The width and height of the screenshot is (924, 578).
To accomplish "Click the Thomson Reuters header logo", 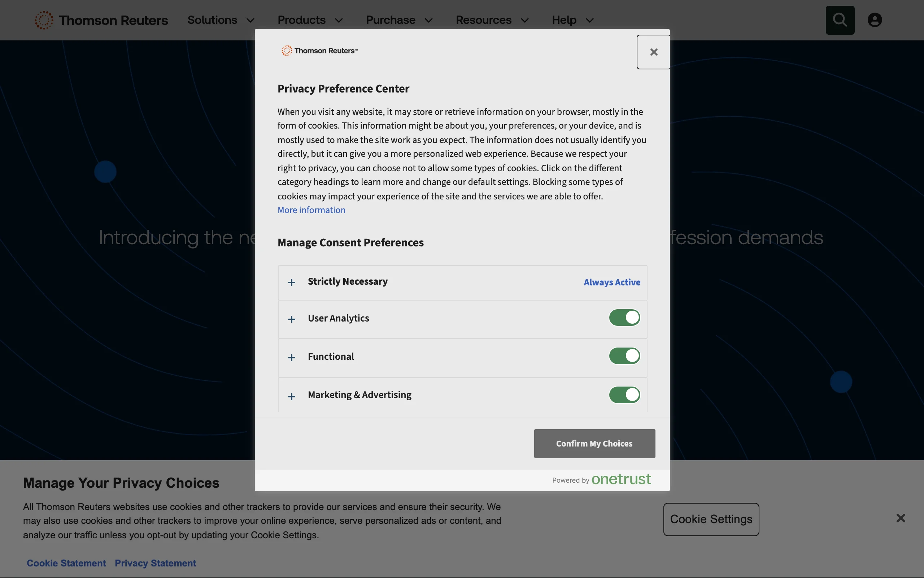I will [x=101, y=20].
